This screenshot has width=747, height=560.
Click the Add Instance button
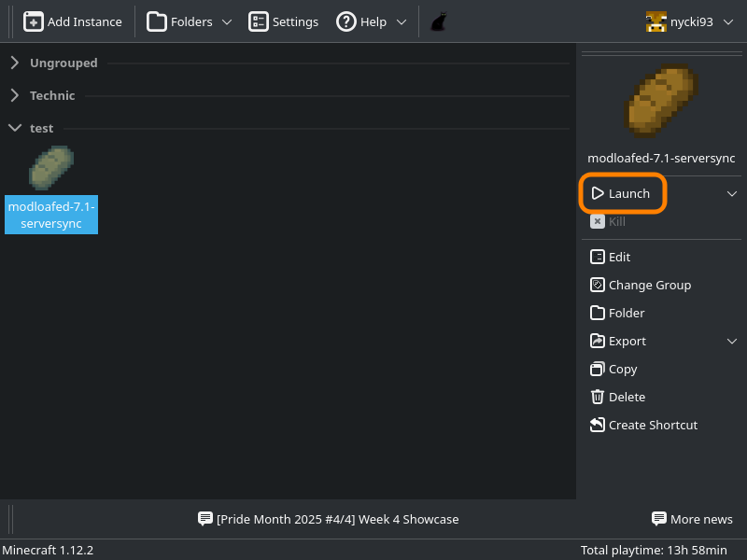[x=73, y=21]
